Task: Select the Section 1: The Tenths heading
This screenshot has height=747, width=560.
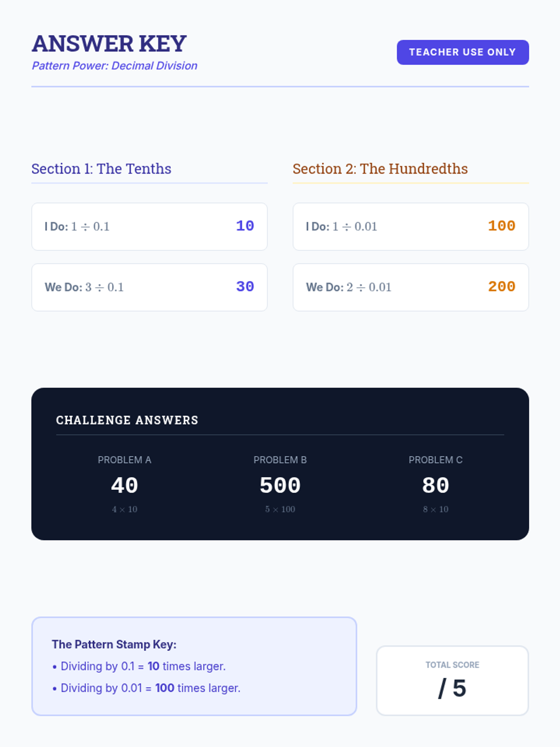Action: point(101,169)
